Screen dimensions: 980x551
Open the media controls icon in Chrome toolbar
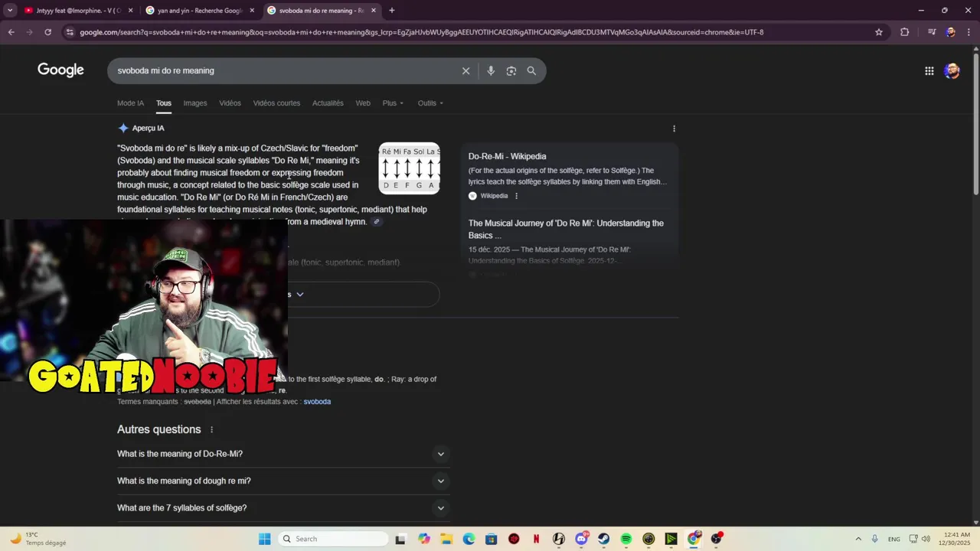click(932, 32)
